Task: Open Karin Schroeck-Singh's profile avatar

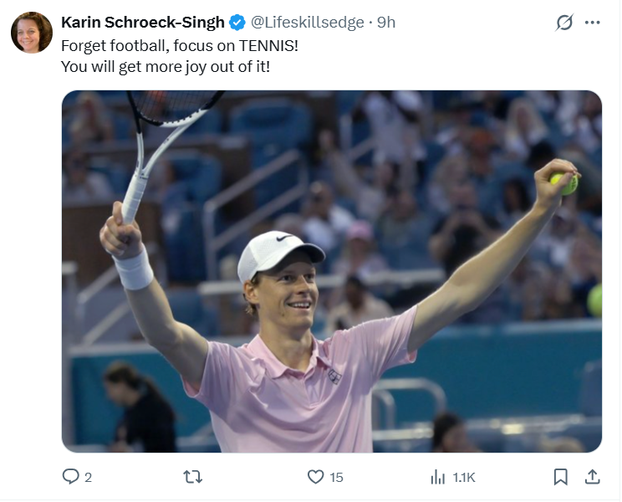Action: 31,32
